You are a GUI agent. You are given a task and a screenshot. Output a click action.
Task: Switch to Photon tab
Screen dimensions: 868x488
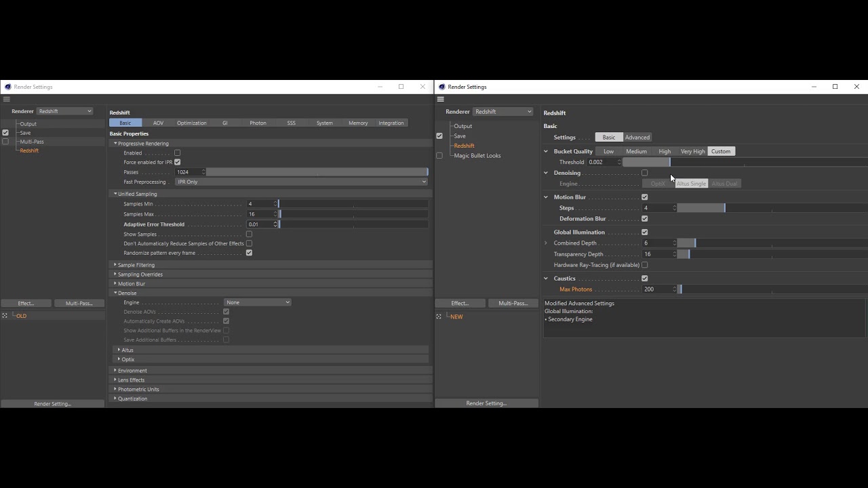point(258,123)
